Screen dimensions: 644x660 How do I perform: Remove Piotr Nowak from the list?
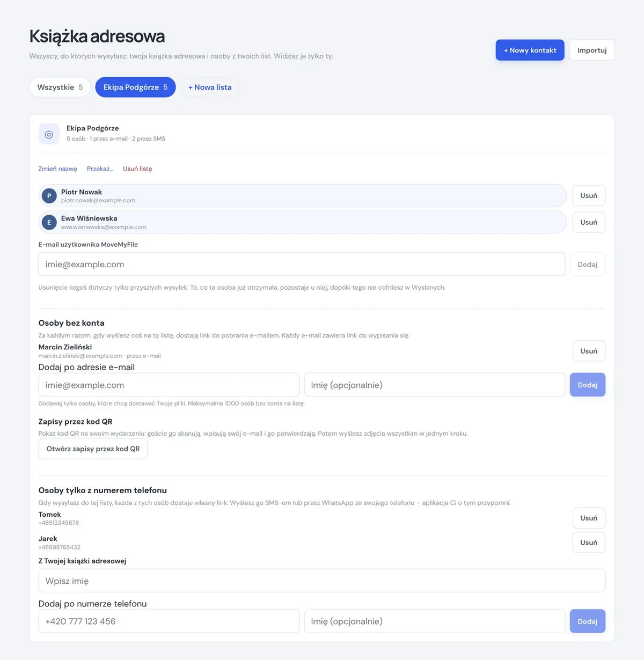tap(589, 195)
